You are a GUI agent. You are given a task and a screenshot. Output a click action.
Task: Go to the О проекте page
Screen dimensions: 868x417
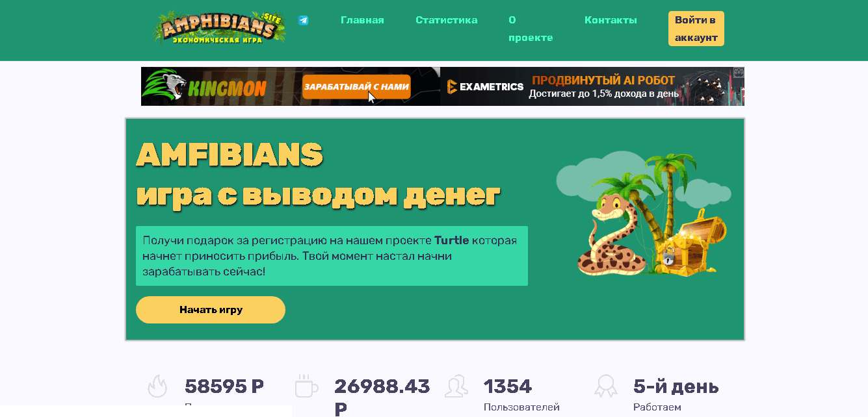[x=531, y=29]
